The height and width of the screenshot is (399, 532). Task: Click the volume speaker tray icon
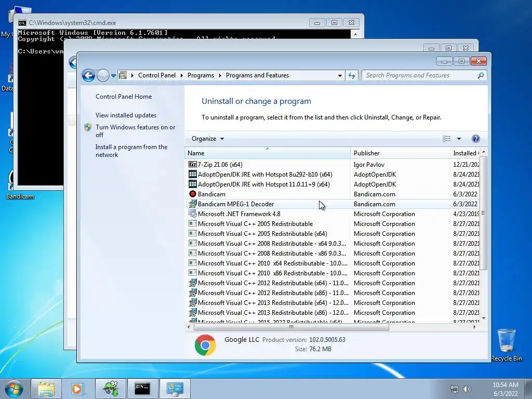coord(467,389)
